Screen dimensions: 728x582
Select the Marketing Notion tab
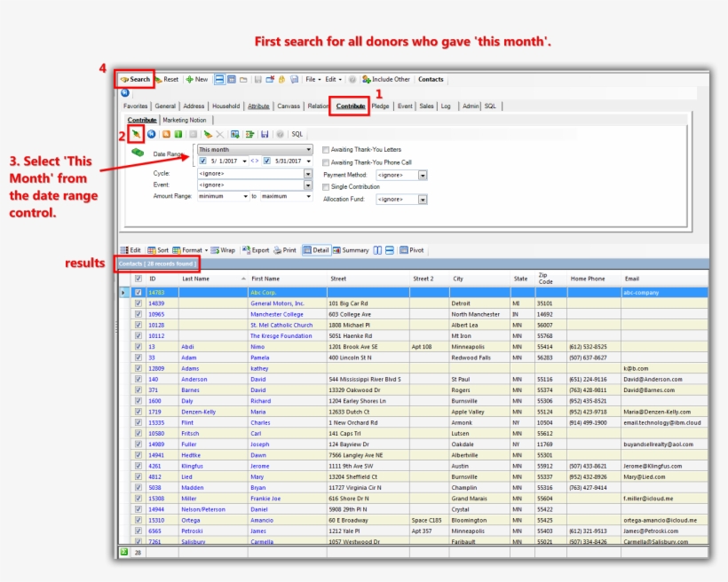[186, 121]
